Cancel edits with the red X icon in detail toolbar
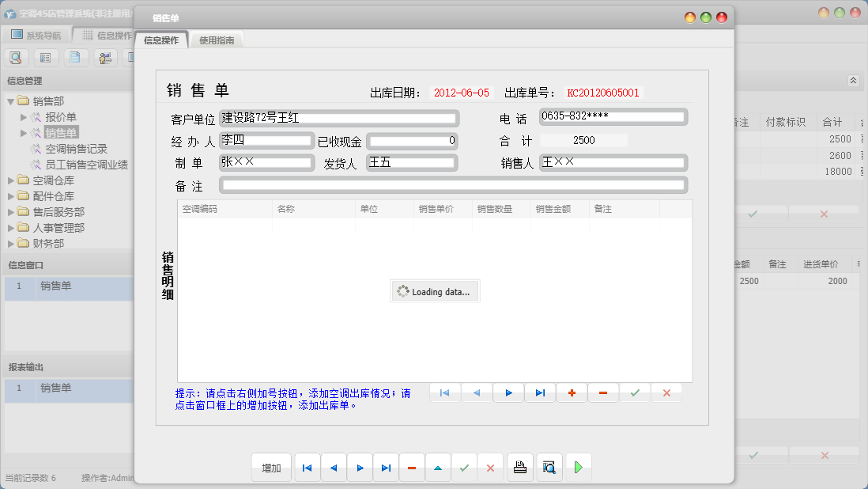This screenshot has height=489, width=868. (666, 392)
